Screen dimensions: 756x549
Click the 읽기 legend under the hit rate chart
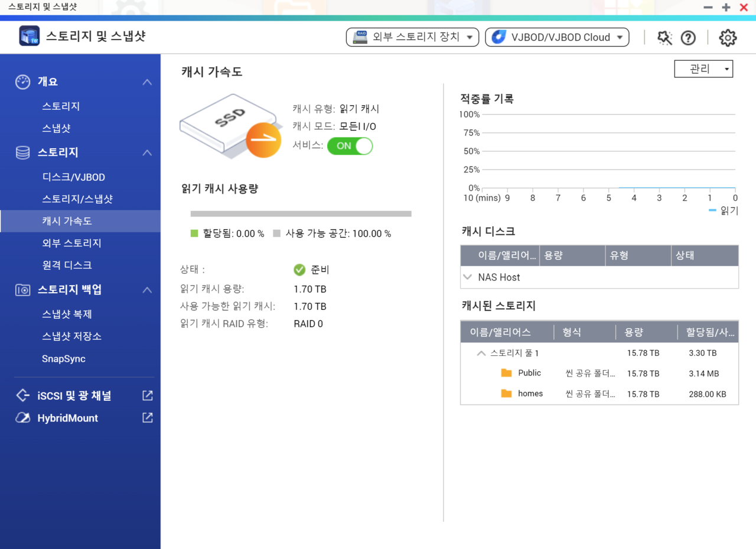(726, 210)
